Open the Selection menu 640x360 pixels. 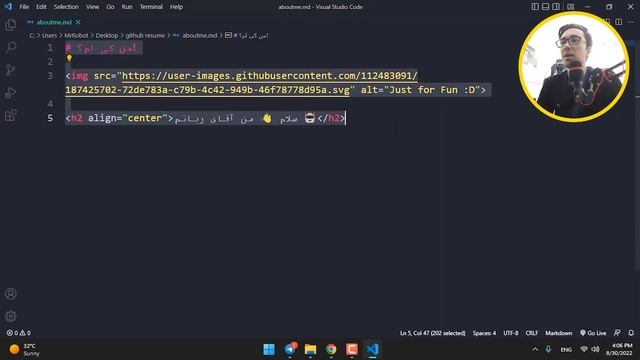point(66,7)
